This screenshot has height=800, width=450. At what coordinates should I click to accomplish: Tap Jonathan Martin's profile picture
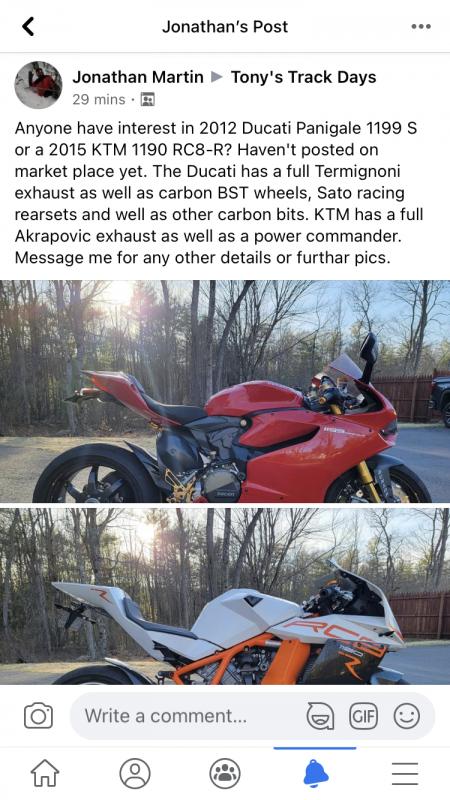(x=38, y=85)
